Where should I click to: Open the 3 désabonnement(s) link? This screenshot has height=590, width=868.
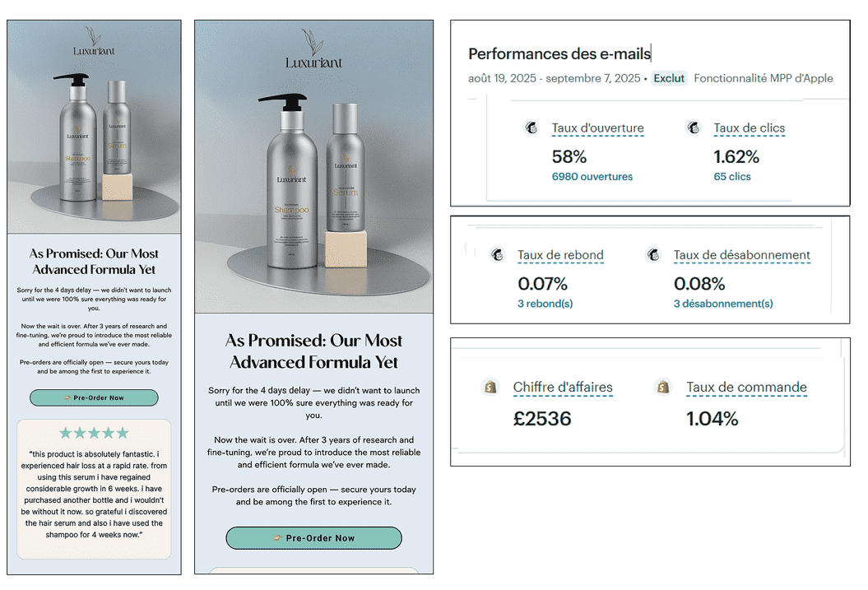[723, 304]
